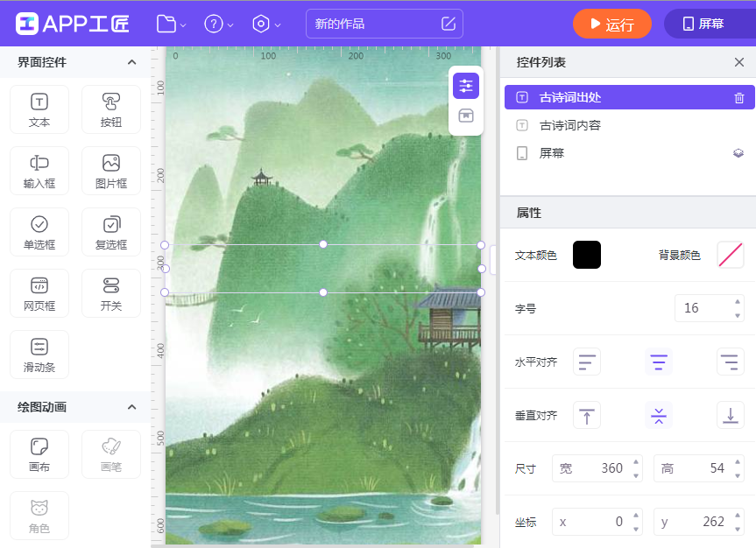This screenshot has height=548, width=756.
Task: Toggle the properties sliders panel icon
Action: [x=466, y=86]
